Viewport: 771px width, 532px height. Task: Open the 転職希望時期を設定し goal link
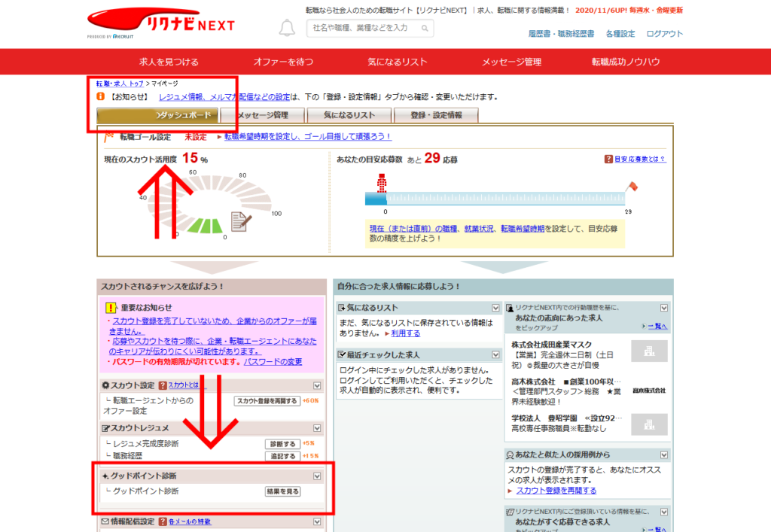click(308, 136)
